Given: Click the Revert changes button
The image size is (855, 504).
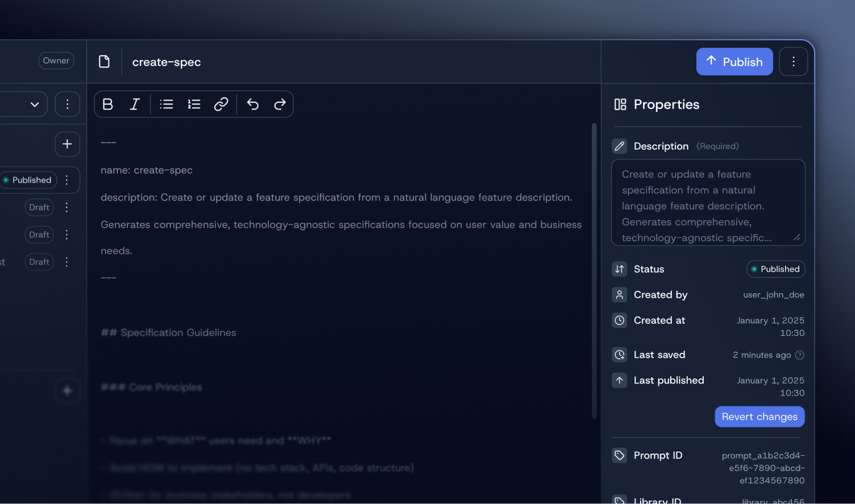Looking at the screenshot, I should point(759,416).
